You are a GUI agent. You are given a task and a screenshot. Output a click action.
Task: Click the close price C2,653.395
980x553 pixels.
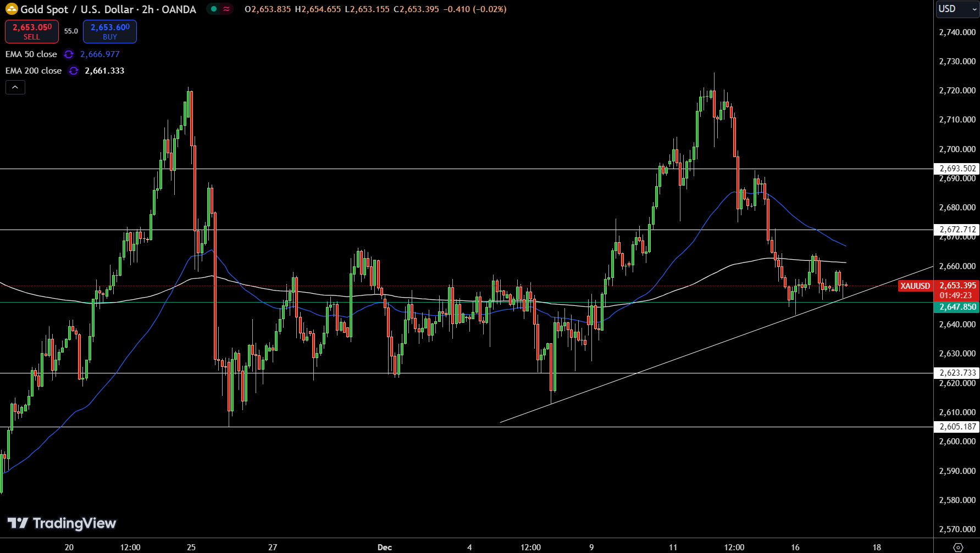click(x=416, y=9)
